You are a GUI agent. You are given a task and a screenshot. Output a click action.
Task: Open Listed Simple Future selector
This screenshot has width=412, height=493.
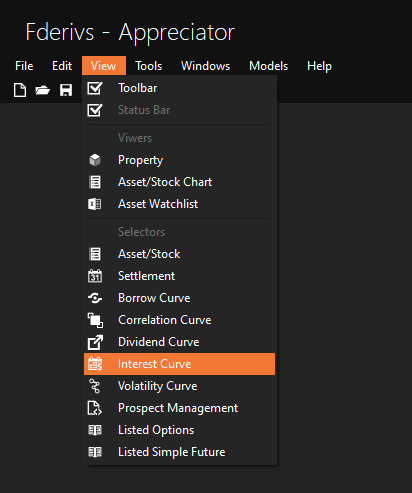coord(179,452)
